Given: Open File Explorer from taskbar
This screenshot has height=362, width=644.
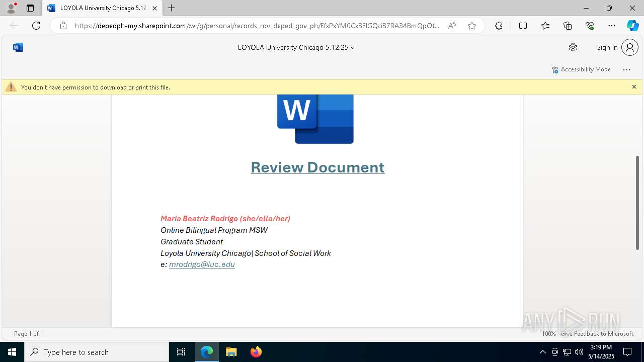Looking at the screenshot, I should [231, 352].
